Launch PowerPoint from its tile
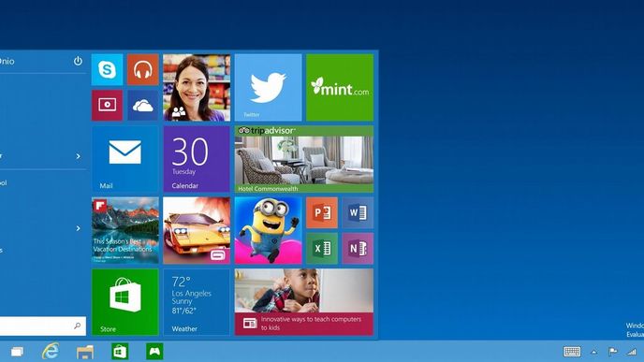This screenshot has width=644, height=362. 322,212
